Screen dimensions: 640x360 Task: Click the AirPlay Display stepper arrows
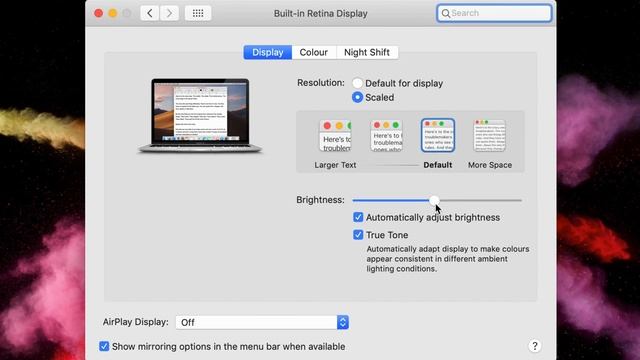coord(343,322)
